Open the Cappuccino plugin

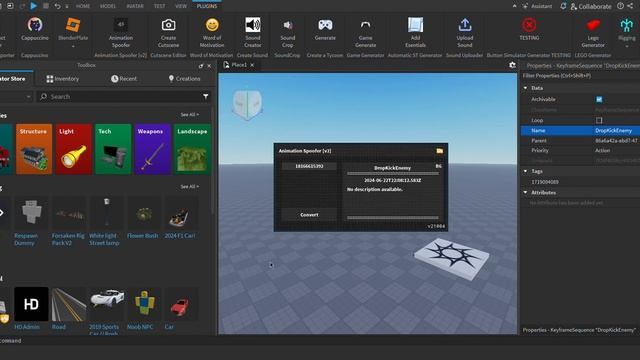(x=35, y=29)
